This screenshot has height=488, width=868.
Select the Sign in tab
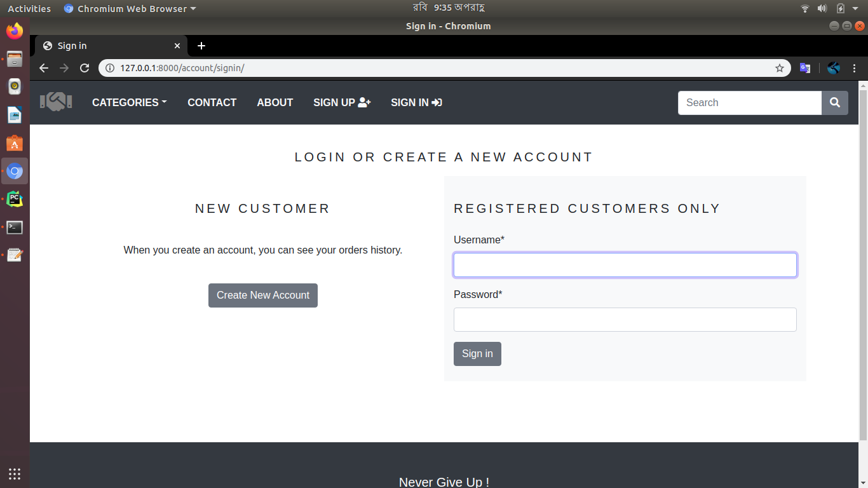[x=111, y=46]
